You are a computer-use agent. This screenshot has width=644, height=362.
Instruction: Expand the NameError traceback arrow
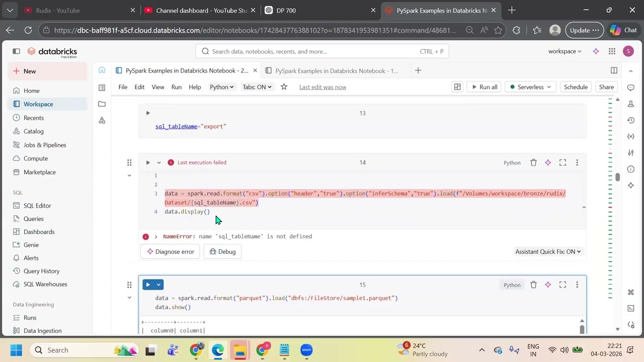156,236
